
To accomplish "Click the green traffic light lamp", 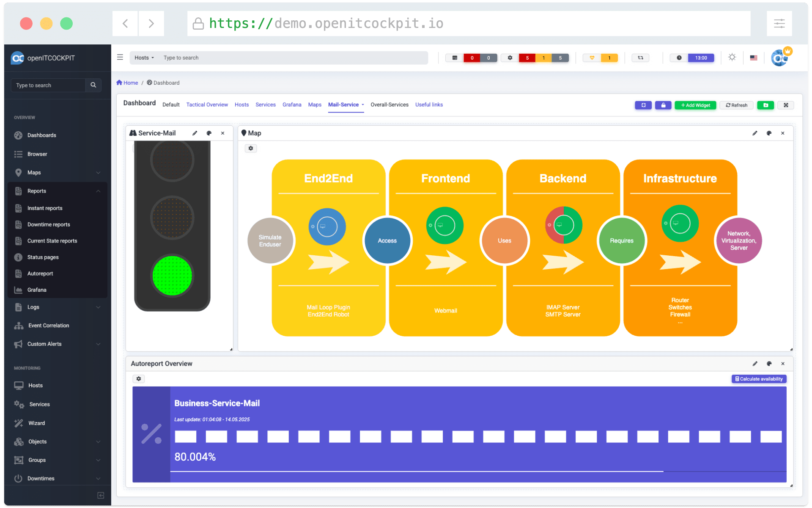I will (x=172, y=276).
